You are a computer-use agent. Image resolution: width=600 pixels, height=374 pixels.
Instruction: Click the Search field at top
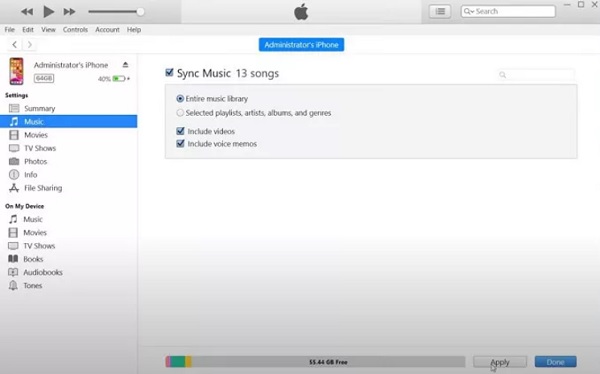click(x=508, y=11)
